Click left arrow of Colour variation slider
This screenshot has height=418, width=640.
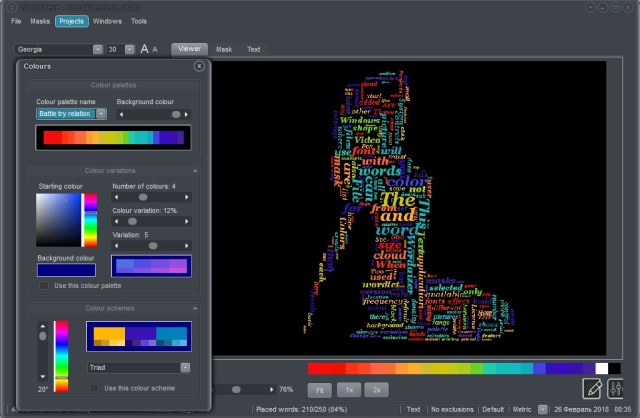[116, 222]
